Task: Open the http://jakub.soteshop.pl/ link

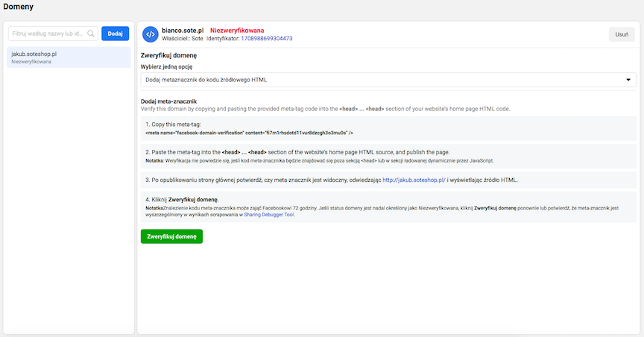Action: coord(414,180)
